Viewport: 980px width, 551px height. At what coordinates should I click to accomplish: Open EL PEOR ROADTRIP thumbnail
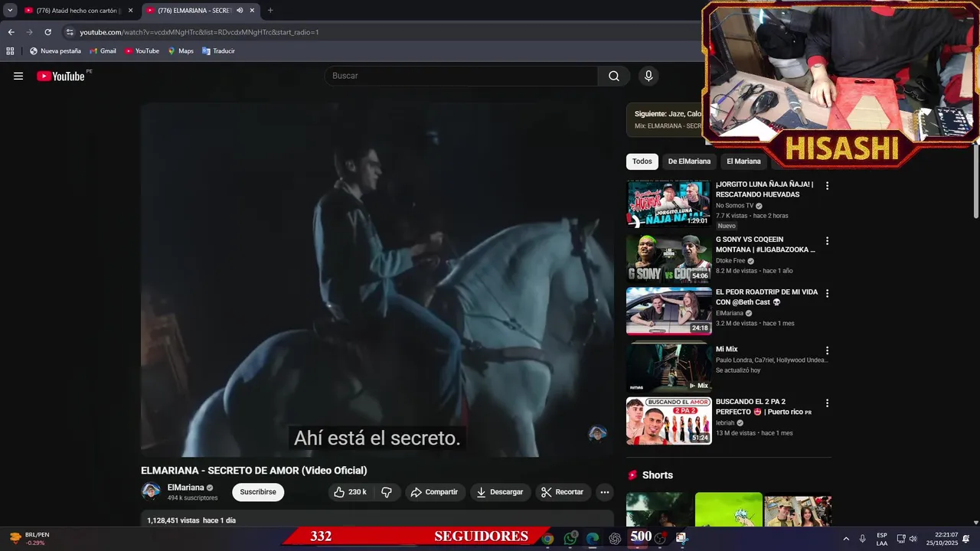click(x=669, y=311)
